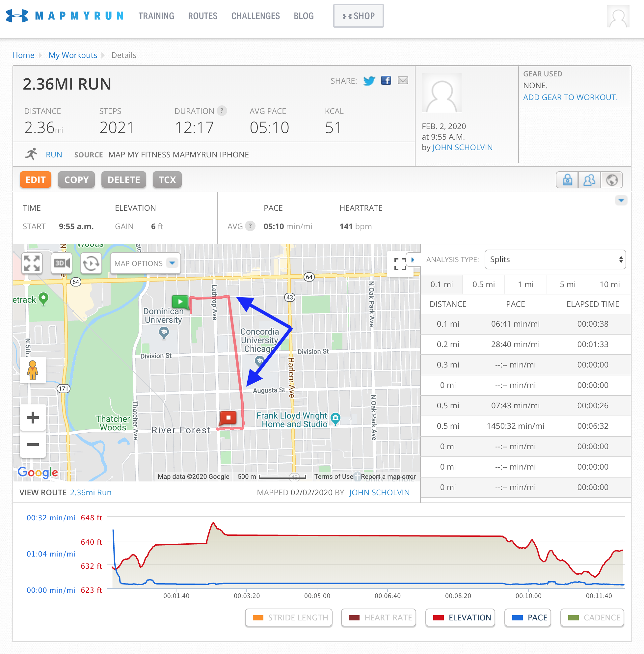Toggle Stride Length chart series

[x=288, y=617]
